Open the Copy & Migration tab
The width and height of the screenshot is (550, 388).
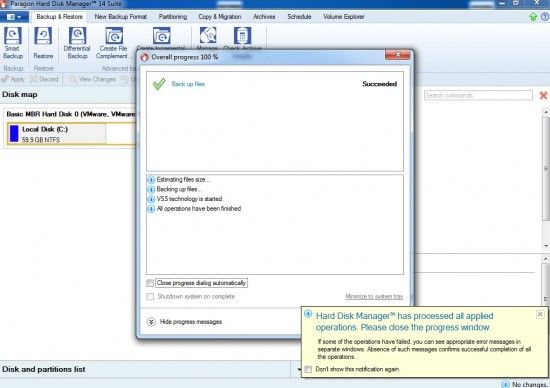tap(220, 16)
